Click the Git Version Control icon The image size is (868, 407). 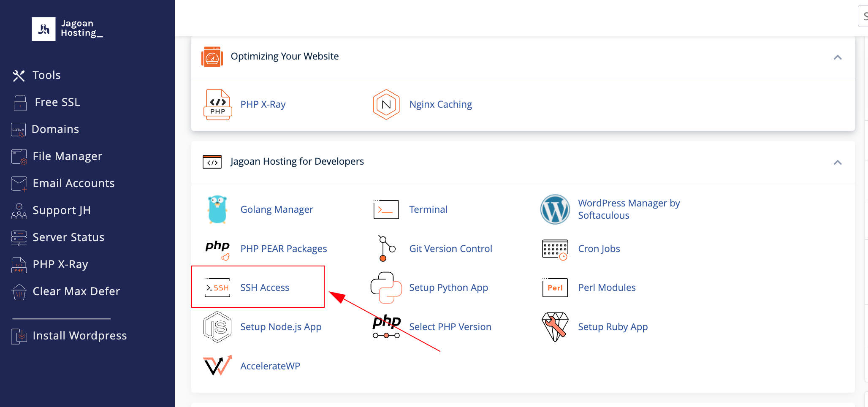click(386, 249)
